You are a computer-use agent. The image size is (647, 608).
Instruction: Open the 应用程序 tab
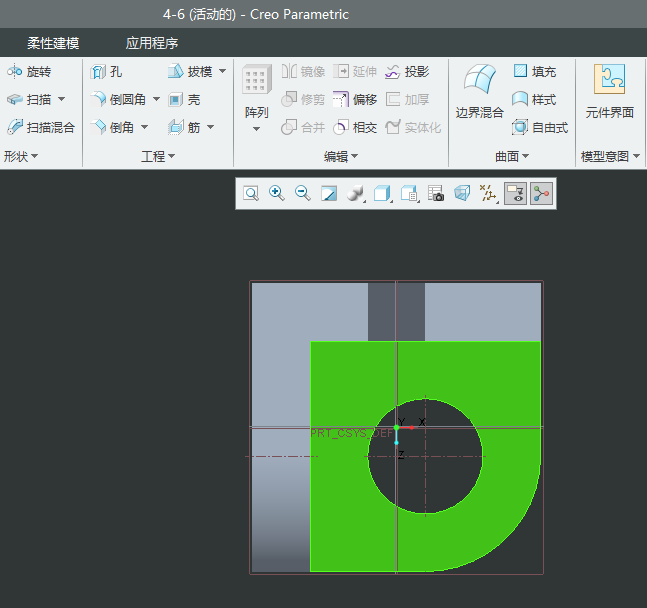pos(152,44)
